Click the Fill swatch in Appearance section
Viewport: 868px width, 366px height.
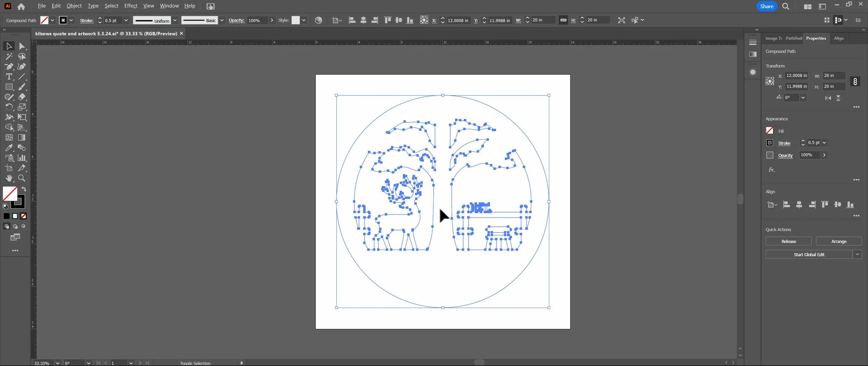tap(769, 130)
